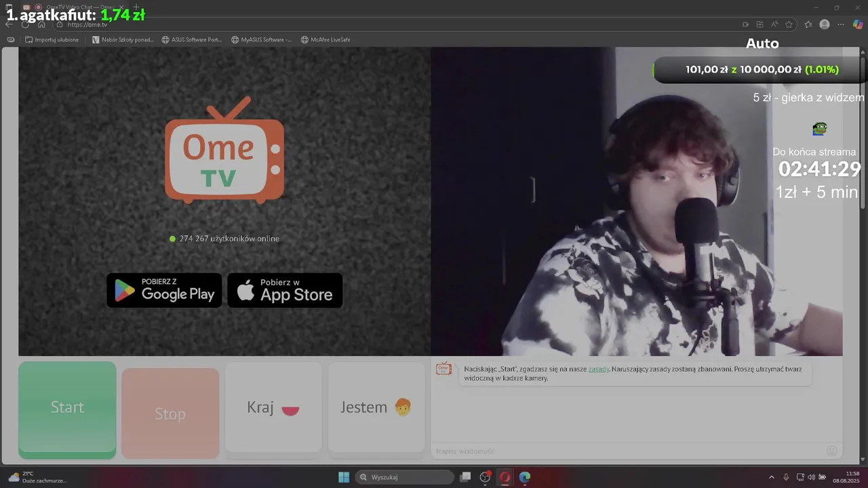Open the emoji picker in chat
Viewport: 868px width, 488px height.
click(x=832, y=451)
